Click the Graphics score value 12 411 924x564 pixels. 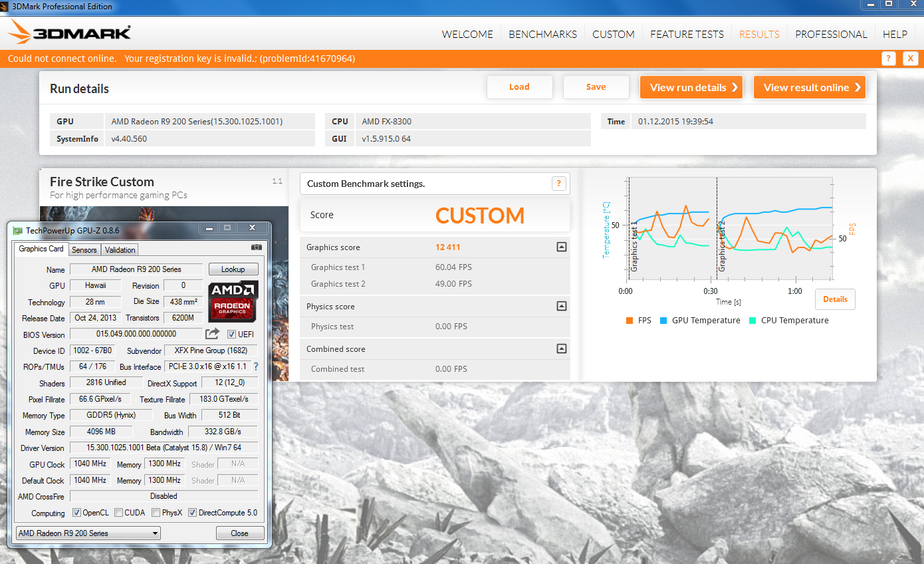click(448, 247)
